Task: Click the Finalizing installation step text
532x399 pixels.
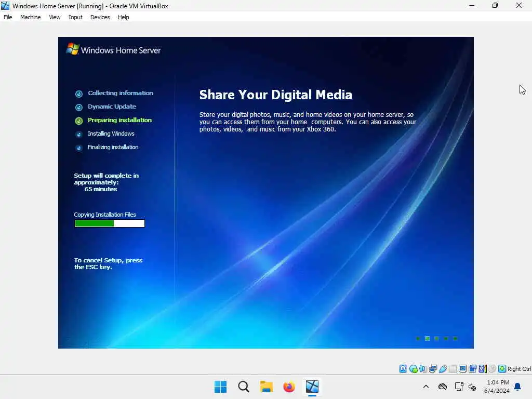Action: (113, 147)
